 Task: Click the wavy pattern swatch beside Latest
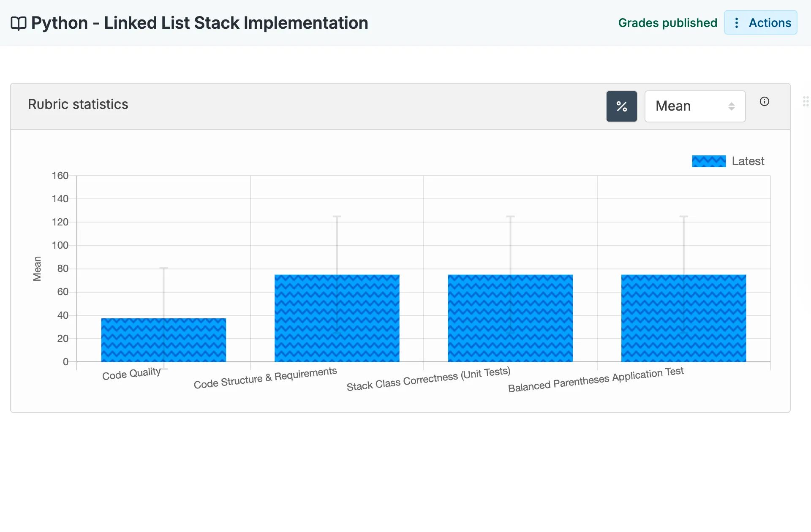(x=709, y=161)
